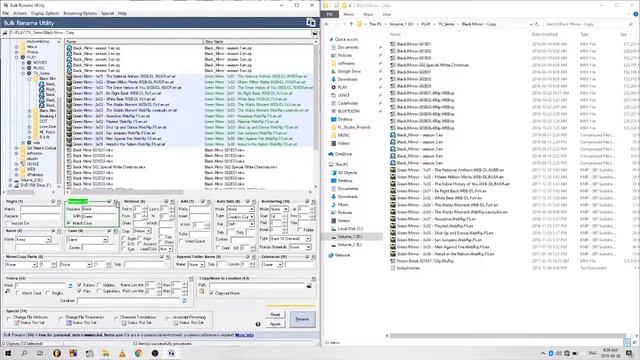
Task: Enable Javascript Renaming in Special
Action: [168, 318]
